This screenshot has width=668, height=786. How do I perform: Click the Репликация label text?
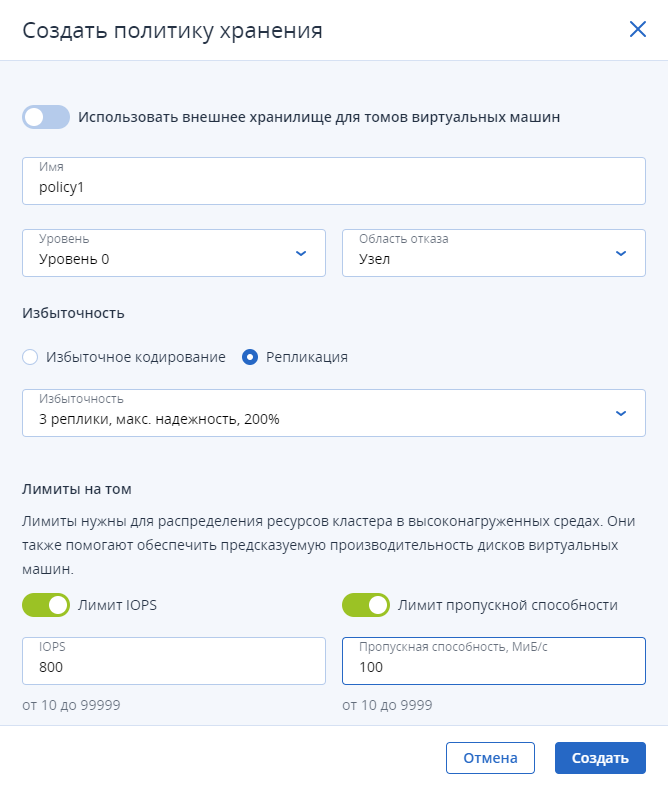point(307,357)
